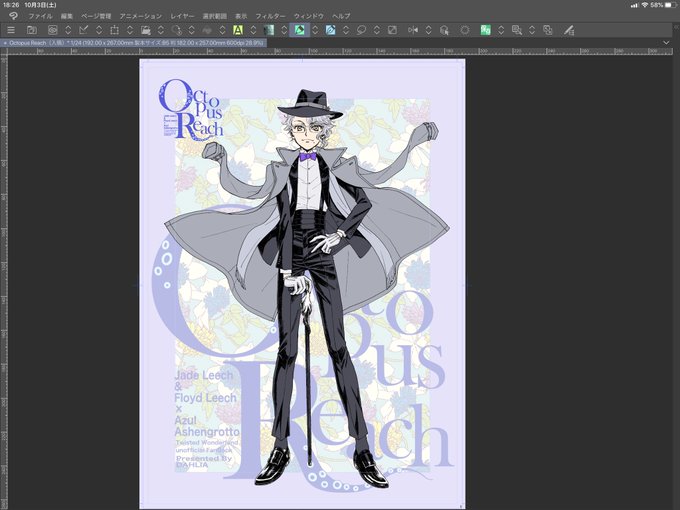
Task: Click the horizontal ruler above the canvas
Action: 340,51
